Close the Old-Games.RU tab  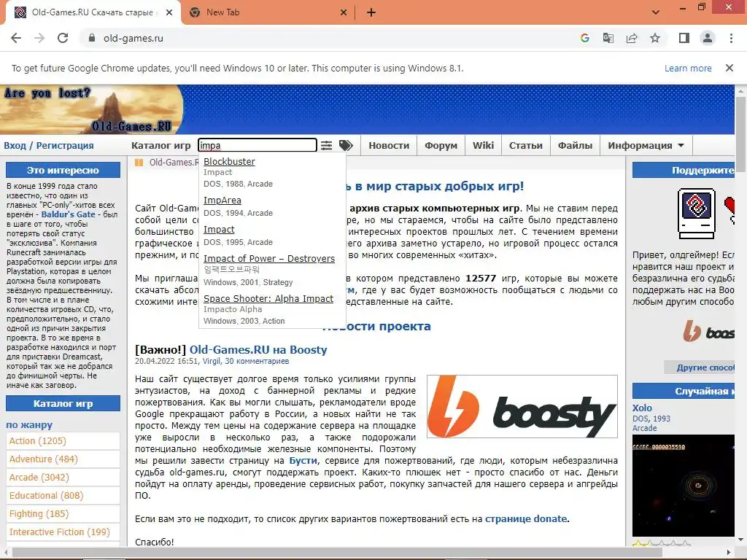click(169, 12)
